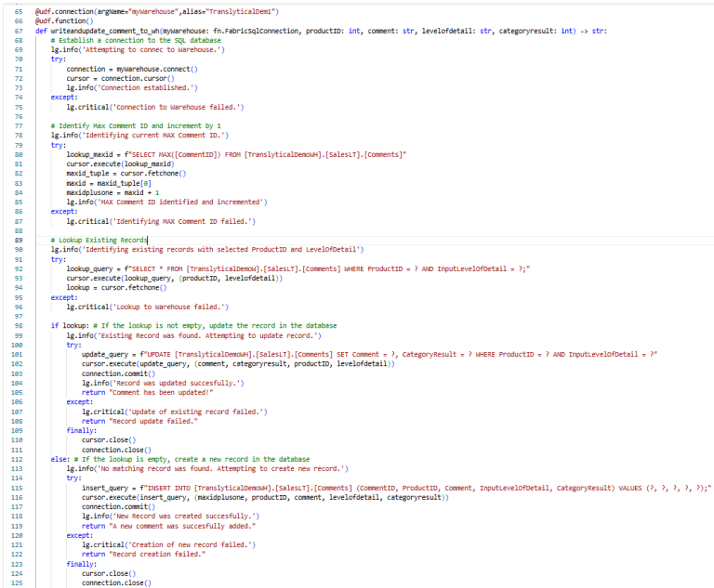Click the @udf.connection decorator on line 65
This screenshot has width=714, height=588.
click(x=157, y=11)
